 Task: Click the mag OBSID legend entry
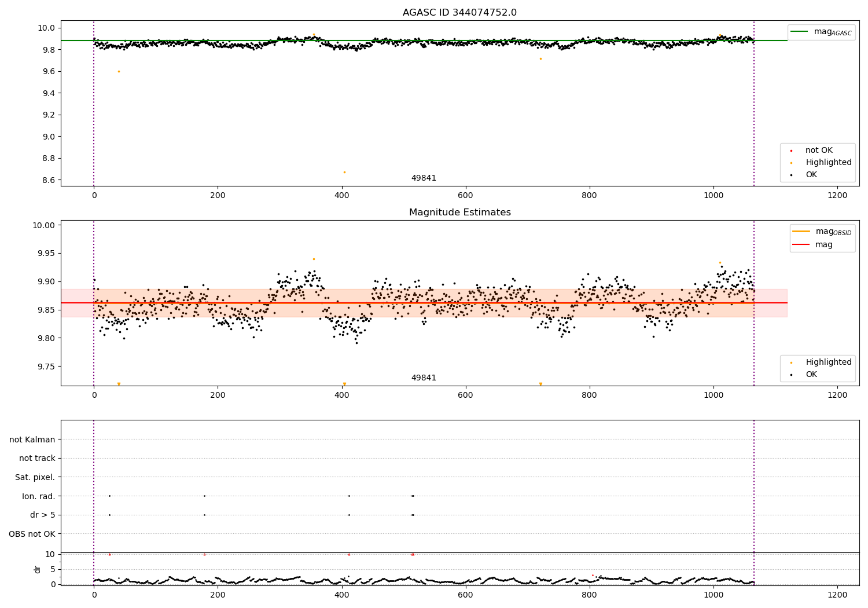tap(822, 232)
